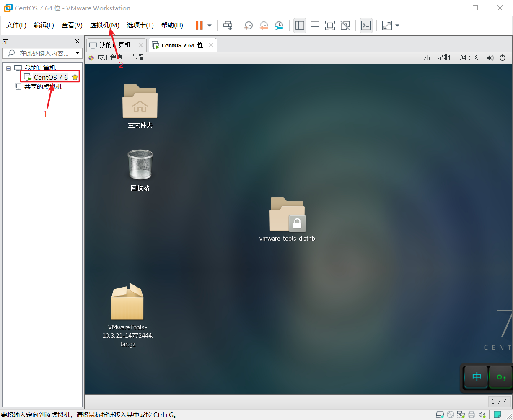Toggle the thumbnail bar view icon
This screenshot has width=513, height=420.
(x=315, y=26)
